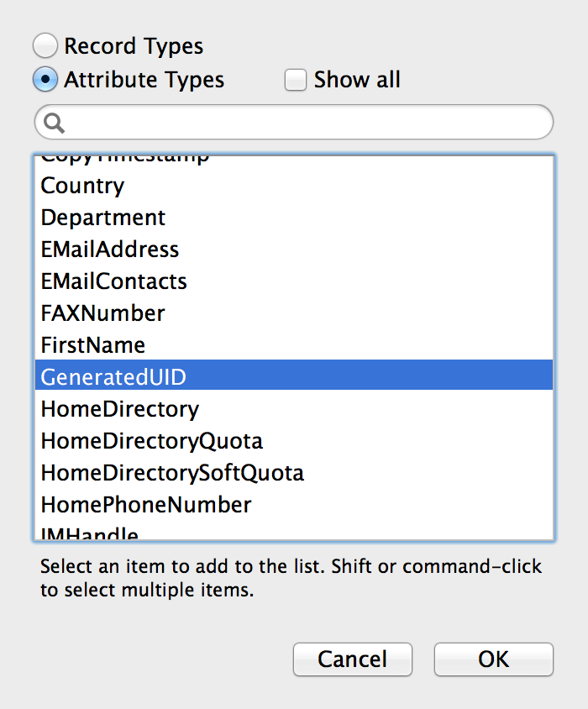Focus the search text field
Image resolution: width=588 pixels, height=709 pixels.
click(294, 122)
